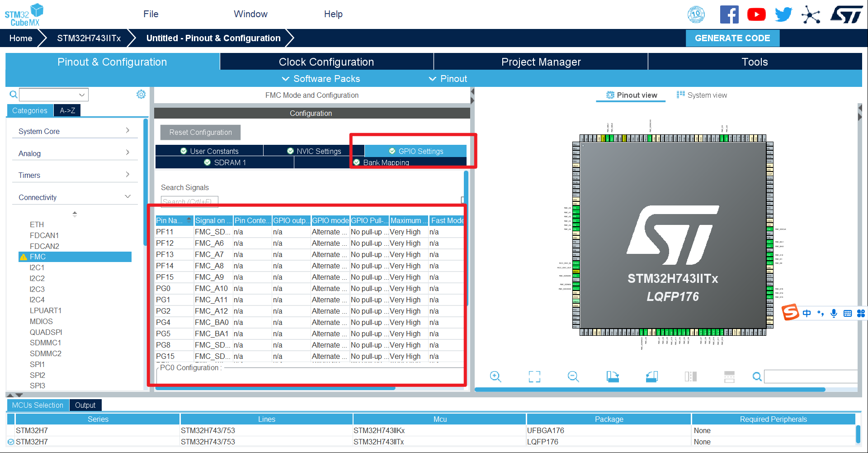Switch to Project Manager tab
Viewport: 868px width, 453px height.
[x=541, y=62]
